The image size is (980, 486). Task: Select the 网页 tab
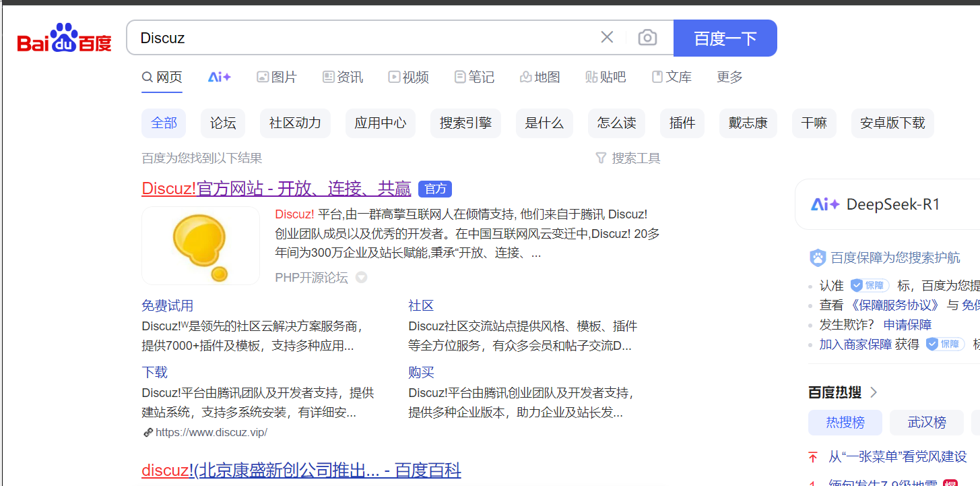162,77
